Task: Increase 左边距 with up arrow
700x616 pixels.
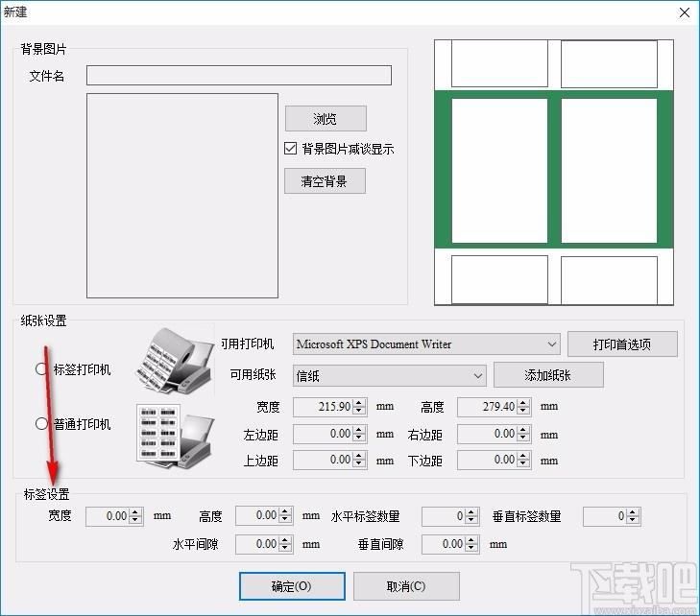Action: 359,430
